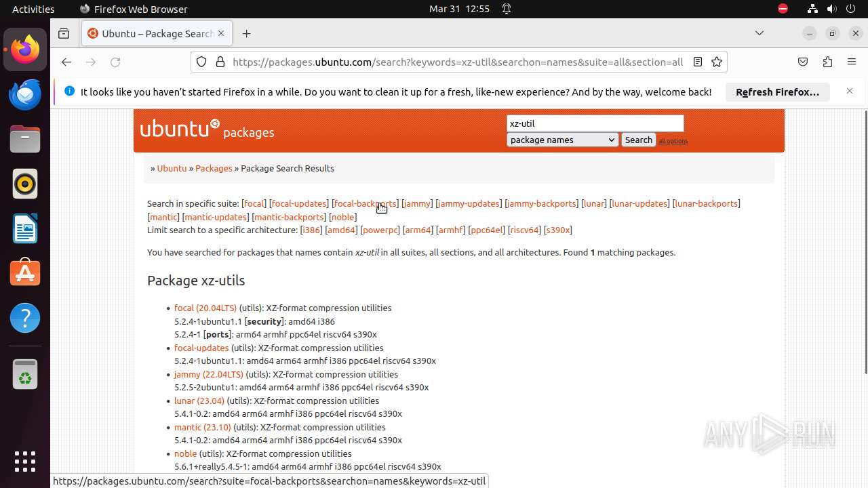Open the Trash in the dock
868x488 pixels.
click(25, 374)
